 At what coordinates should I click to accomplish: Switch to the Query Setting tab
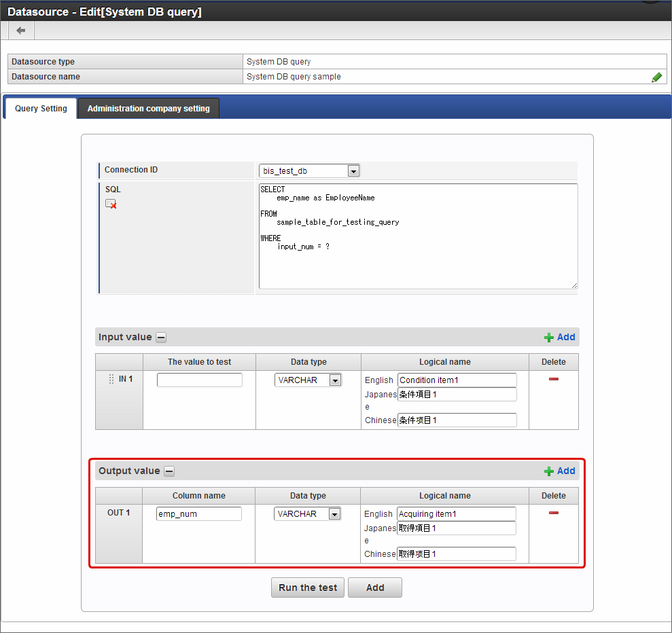pos(41,109)
